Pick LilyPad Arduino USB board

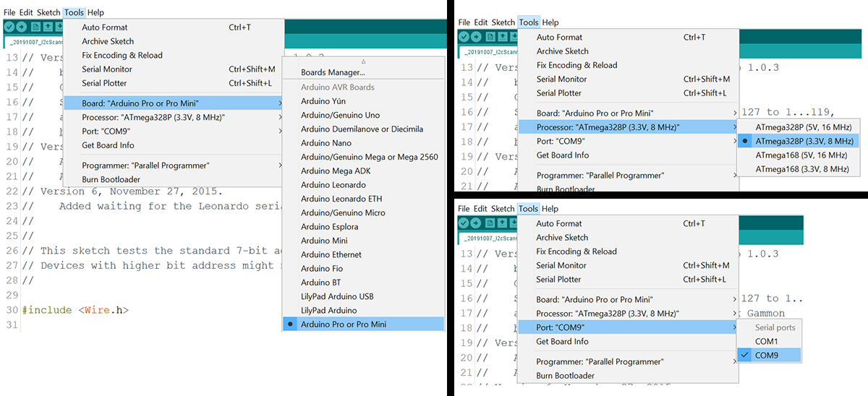coord(337,296)
